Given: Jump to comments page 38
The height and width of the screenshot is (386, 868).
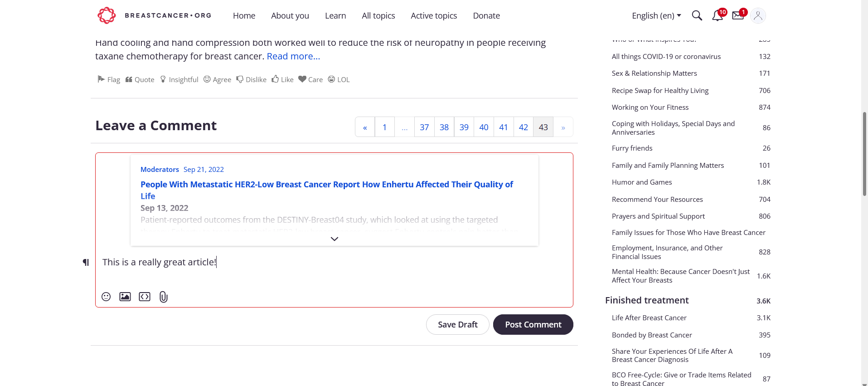Looking at the screenshot, I should point(444,127).
